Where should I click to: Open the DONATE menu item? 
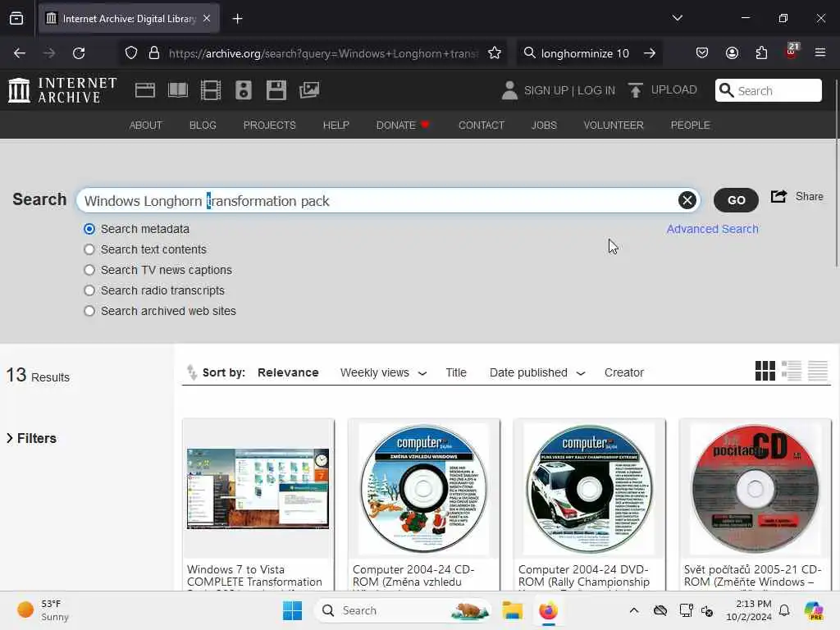[402, 125]
